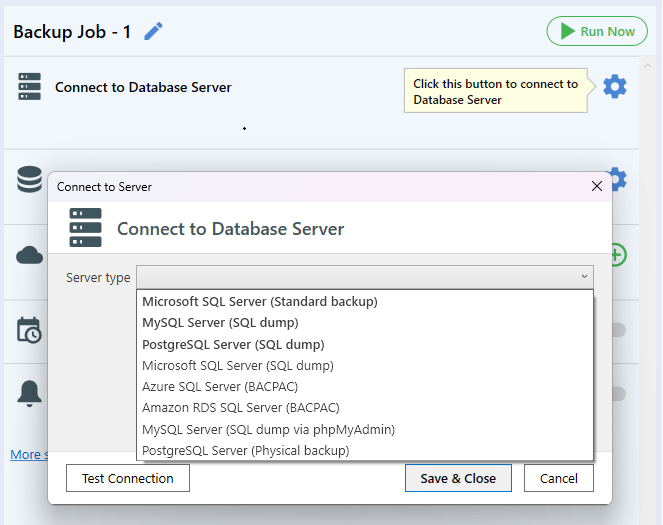Viewport: 663px width, 525px height.
Task: Select PostgreSQL Server (SQL dump)
Action: click(x=365, y=345)
